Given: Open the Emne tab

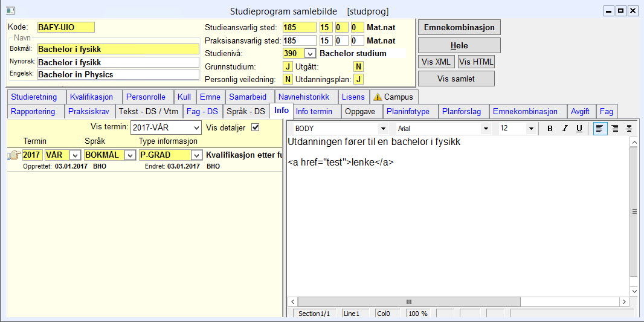Looking at the screenshot, I should click(x=211, y=97).
